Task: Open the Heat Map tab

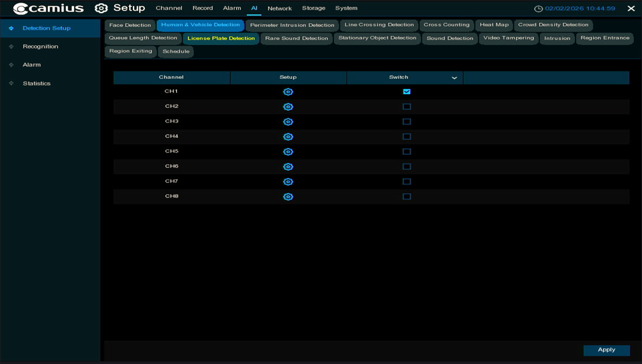Action: tap(494, 25)
